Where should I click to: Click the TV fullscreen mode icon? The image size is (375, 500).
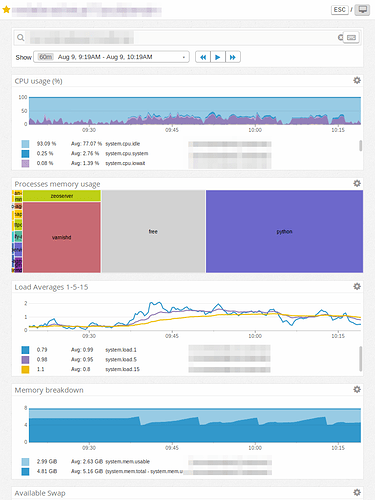click(x=362, y=10)
